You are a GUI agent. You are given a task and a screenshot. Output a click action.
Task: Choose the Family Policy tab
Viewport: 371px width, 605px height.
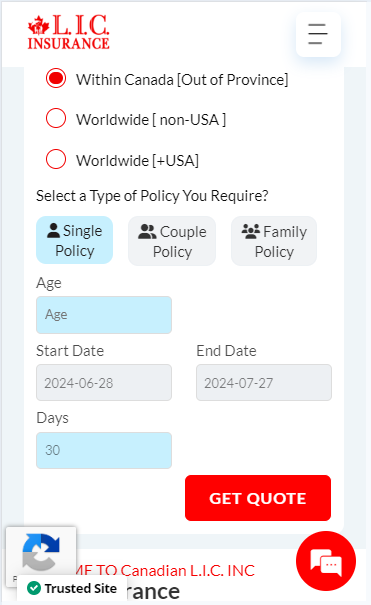(274, 241)
